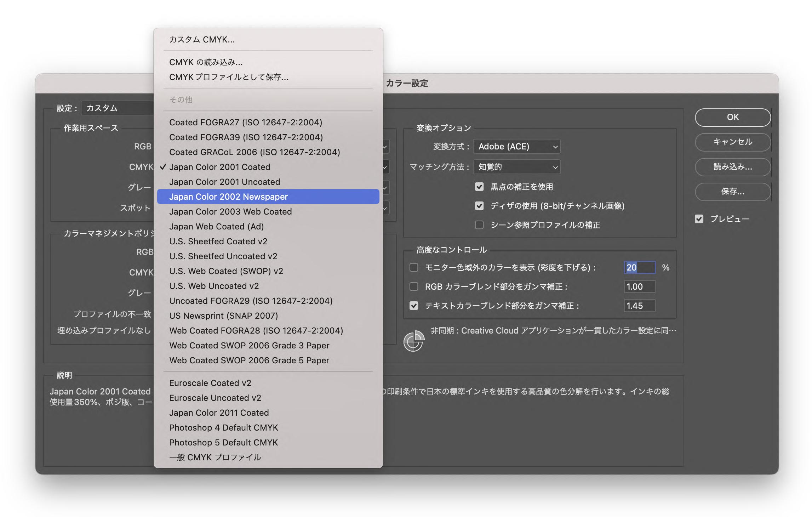Open the 変換方式 Adobe (ACE) dropdown
This screenshot has height=517, width=812.
click(x=516, y=146)
